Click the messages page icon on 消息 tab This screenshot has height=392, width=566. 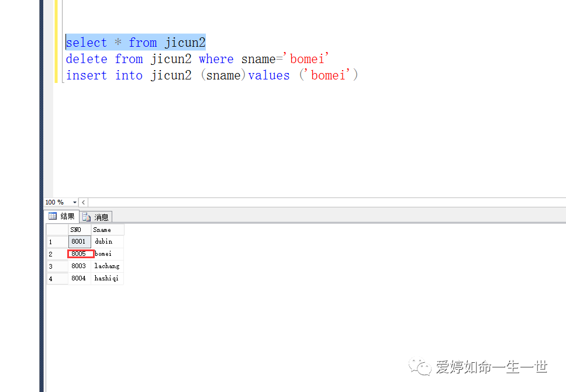point(87,217)
